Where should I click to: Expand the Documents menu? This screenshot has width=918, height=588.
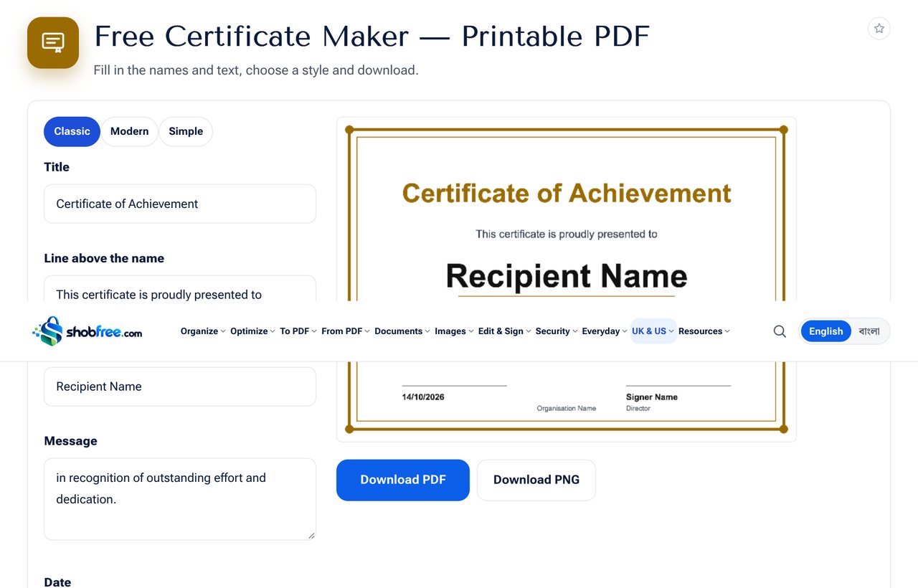(402, 331)
